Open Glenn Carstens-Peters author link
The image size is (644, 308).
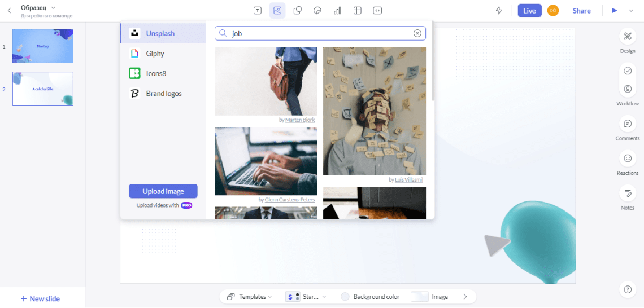pos(290,200)
